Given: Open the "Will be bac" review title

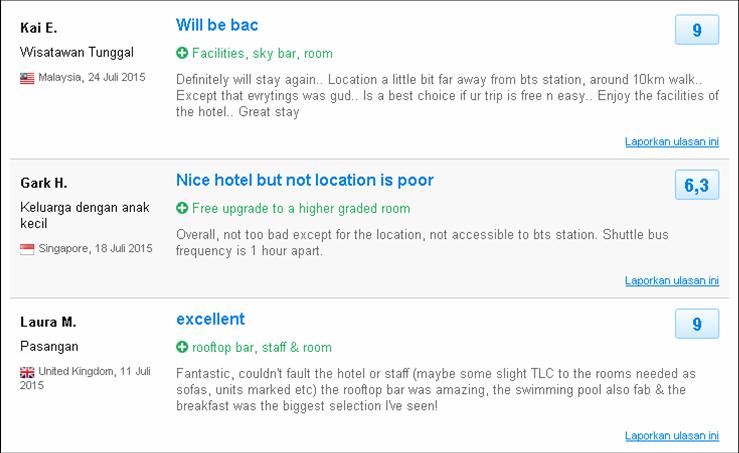Looking at the screenshot, I should coord(217,25).
